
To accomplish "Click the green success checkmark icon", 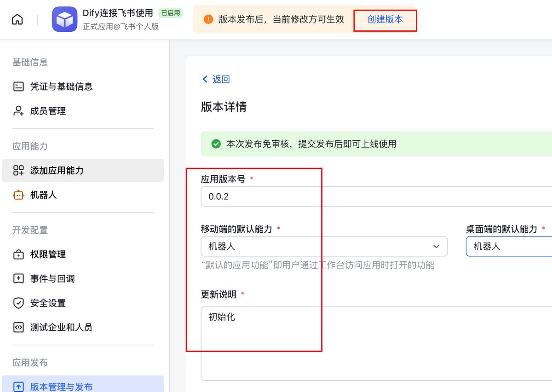I will click(216, 144).
